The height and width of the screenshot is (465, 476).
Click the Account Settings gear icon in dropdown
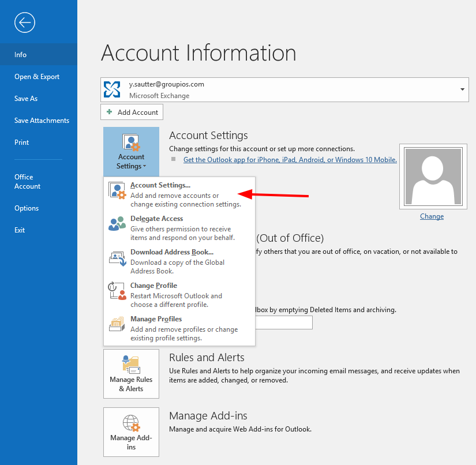pyautogui.click(x=117, y=191)
